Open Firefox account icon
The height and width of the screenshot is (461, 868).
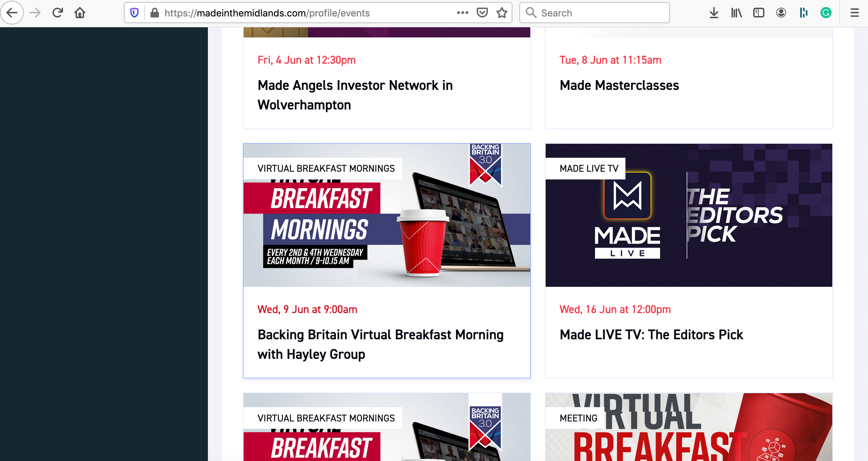click(x=781, y=13)
